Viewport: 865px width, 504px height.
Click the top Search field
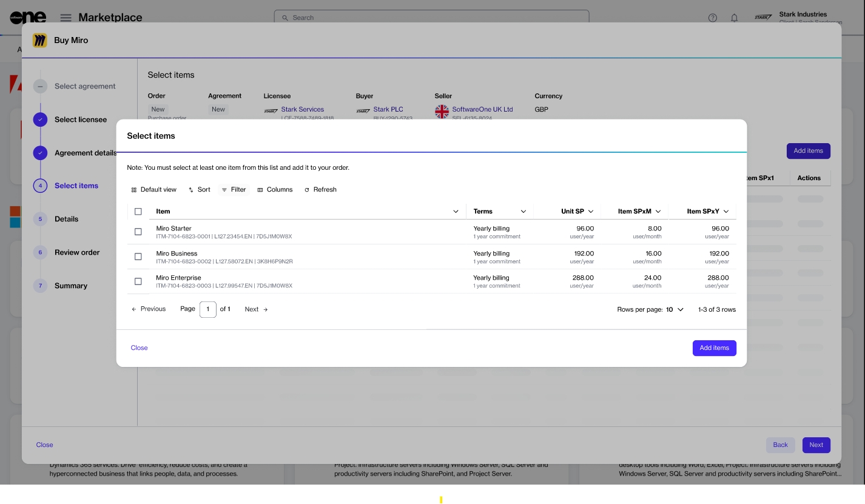[431, 18]
